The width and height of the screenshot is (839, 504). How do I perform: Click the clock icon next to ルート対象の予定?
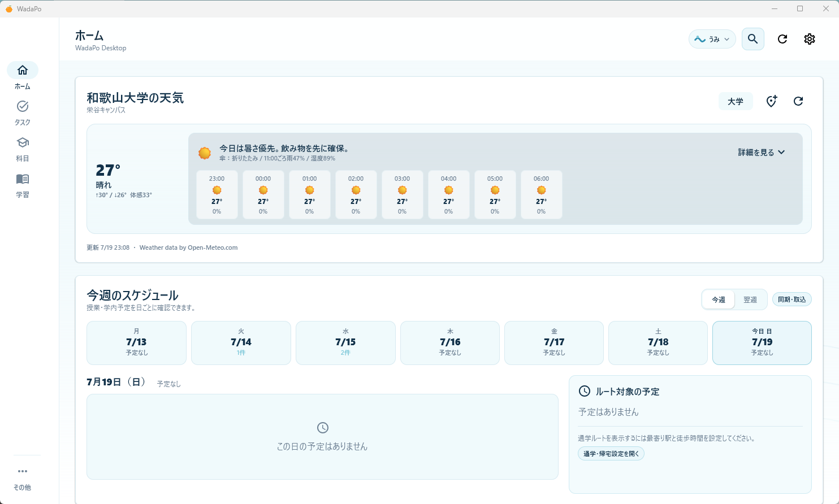pos(585,391)
